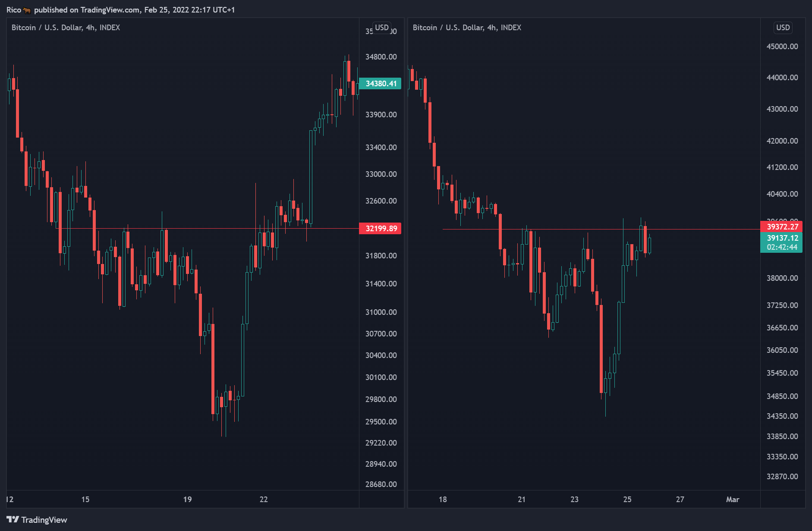Image resolution: width=812 pixels, height=531 pixels.
Task: Click 29500.00 on left price scale
Action: click(381, 422)
